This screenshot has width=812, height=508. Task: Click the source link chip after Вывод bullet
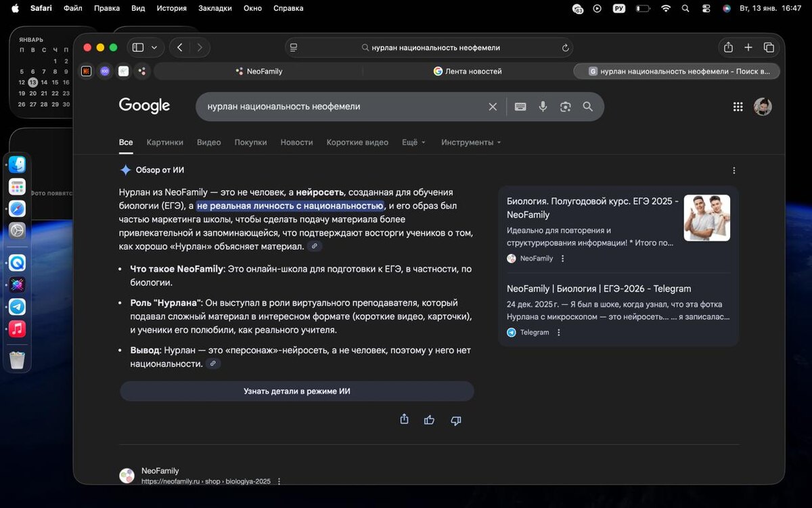(x=213, y=364)
